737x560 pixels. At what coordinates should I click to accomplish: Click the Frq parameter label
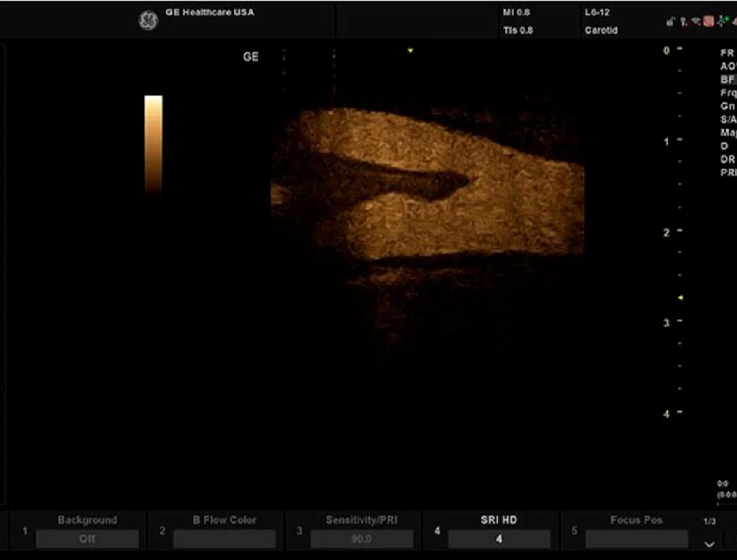point(728,93)
